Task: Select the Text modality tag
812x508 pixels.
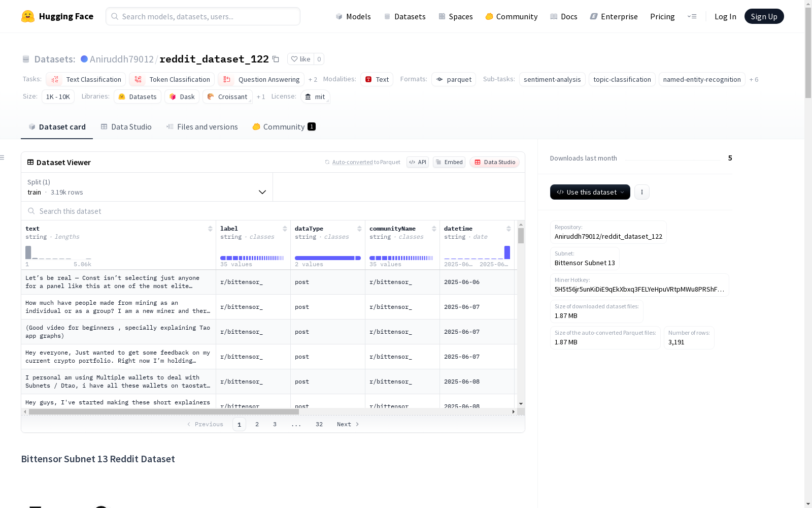Action: click(377, 79)
